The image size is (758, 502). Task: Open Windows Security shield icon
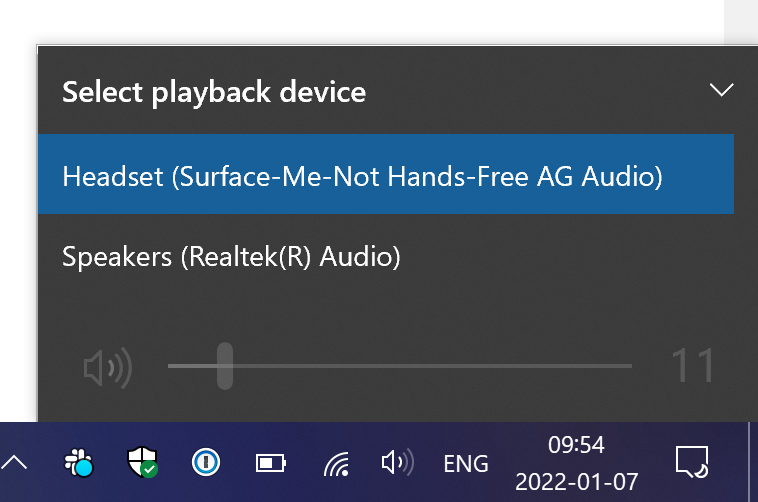tap(143, 462)
